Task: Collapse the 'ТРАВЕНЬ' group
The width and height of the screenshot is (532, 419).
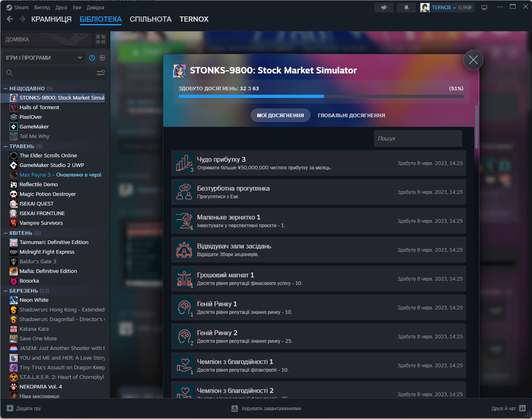Action: tap(6, 146)
